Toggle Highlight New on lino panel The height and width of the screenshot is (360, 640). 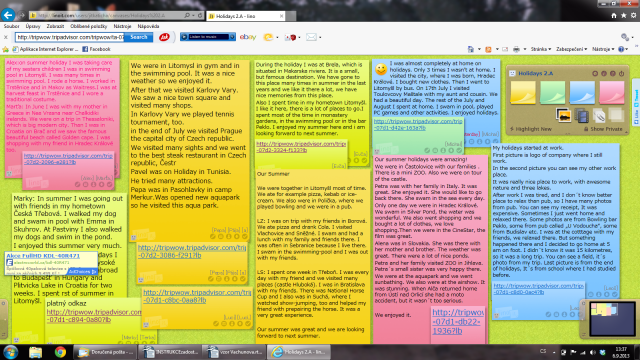coord(531,129)
